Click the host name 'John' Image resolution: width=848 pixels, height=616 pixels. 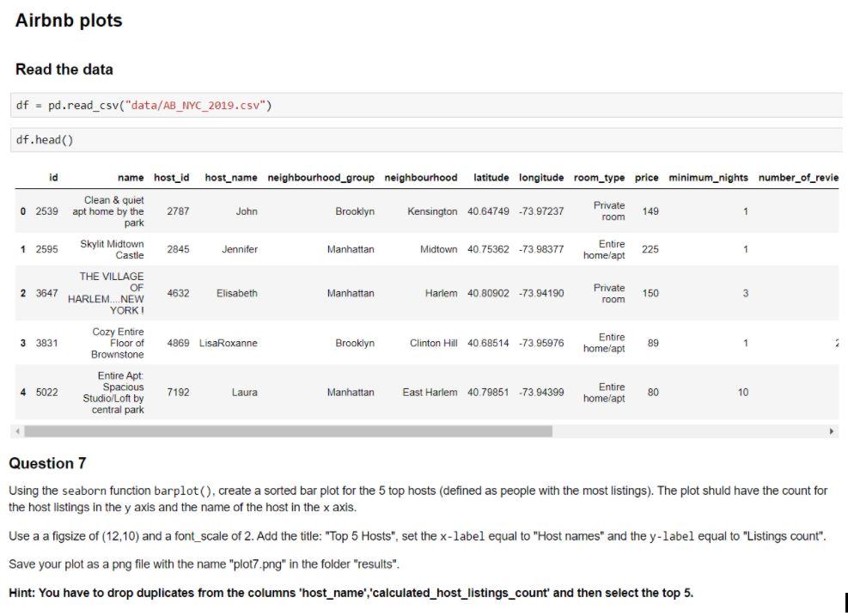click(x=247, y=211)
